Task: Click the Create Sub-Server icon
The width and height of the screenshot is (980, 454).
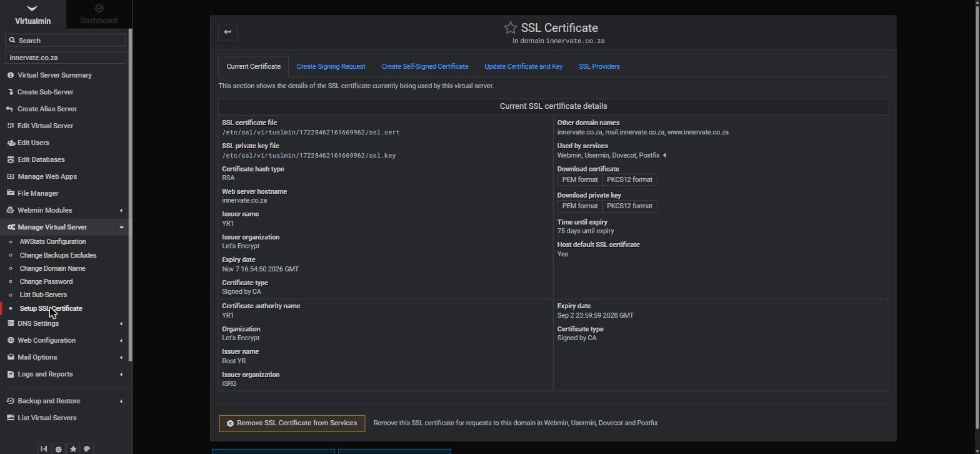Action: [11, 92]
